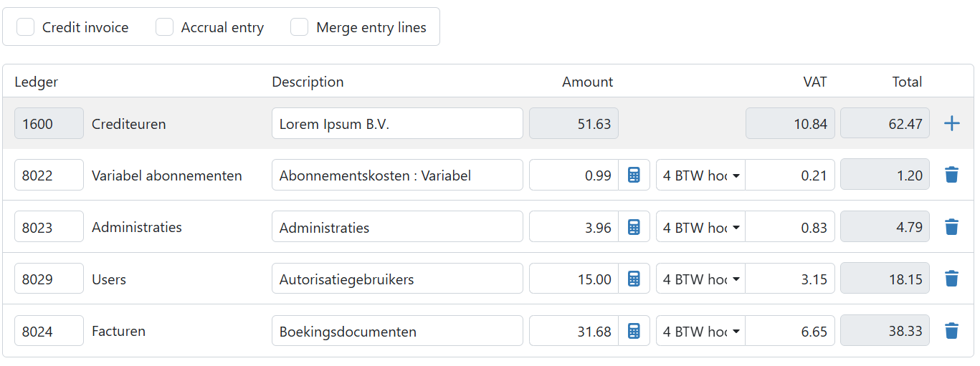Open calculator for the 15.00 amount

click(x=634, y=279)
